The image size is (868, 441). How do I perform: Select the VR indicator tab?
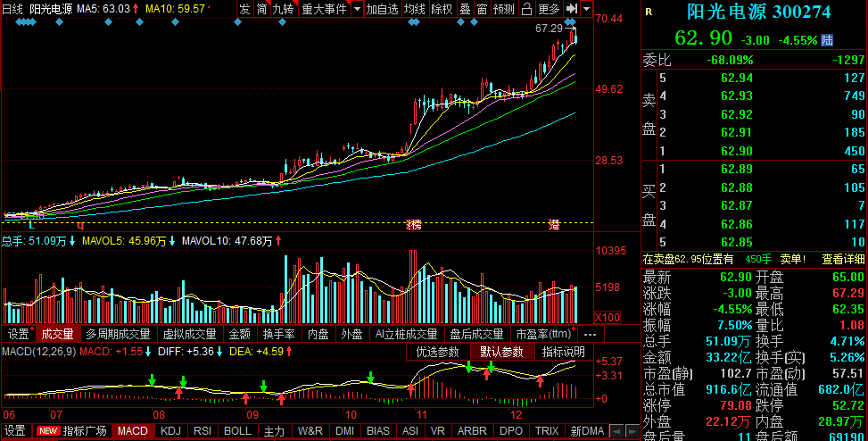(x=438, y=431)
